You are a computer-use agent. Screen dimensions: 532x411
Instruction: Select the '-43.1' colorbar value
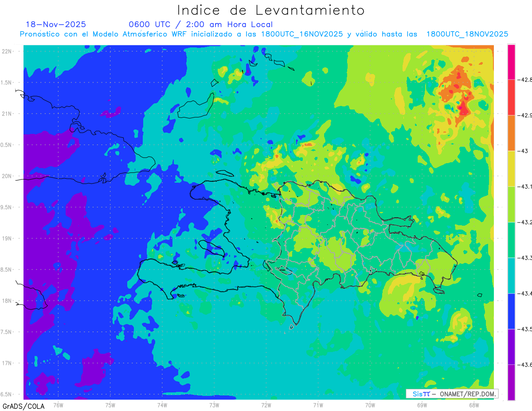(524, 187)
